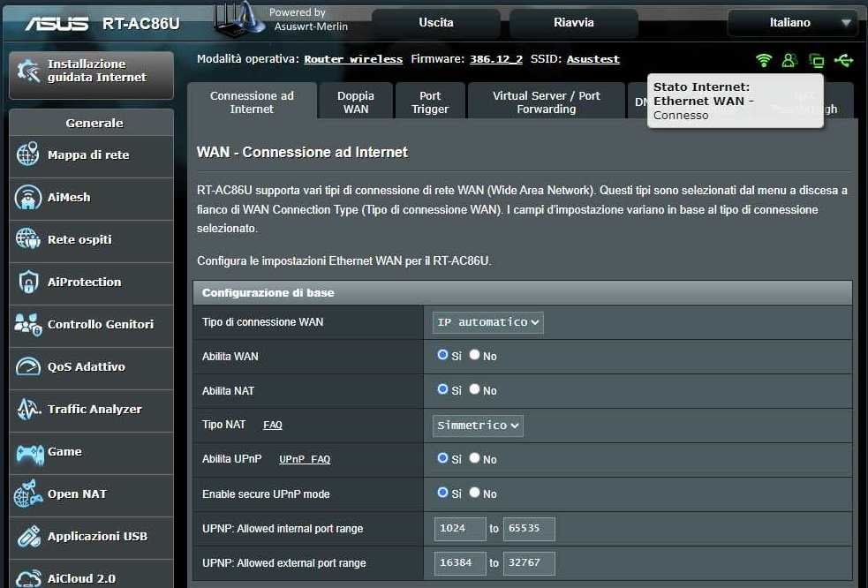The height and width of the screenshot is (588, 868).
Task: Set Abilita WAN to No
Action: [475, 355]
